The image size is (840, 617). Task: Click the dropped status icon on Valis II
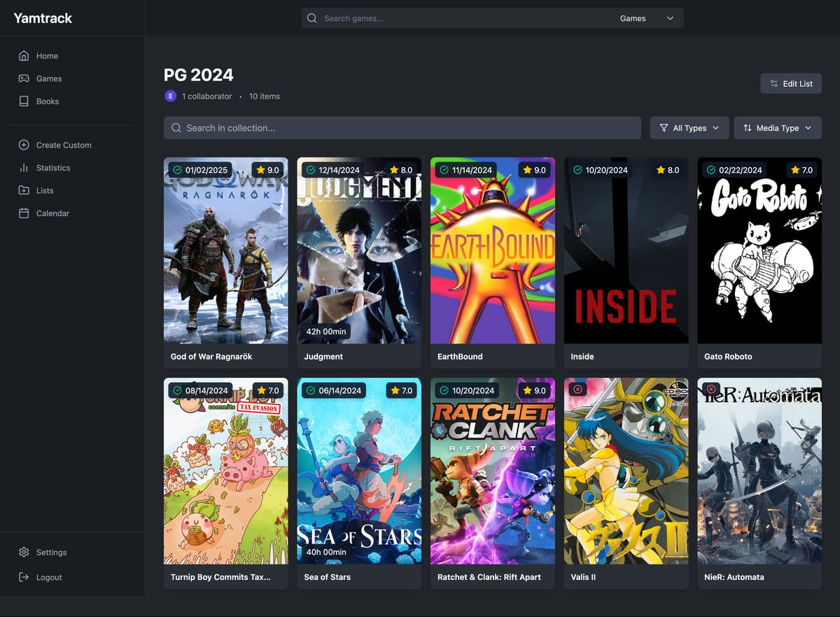tap(577, 389)
